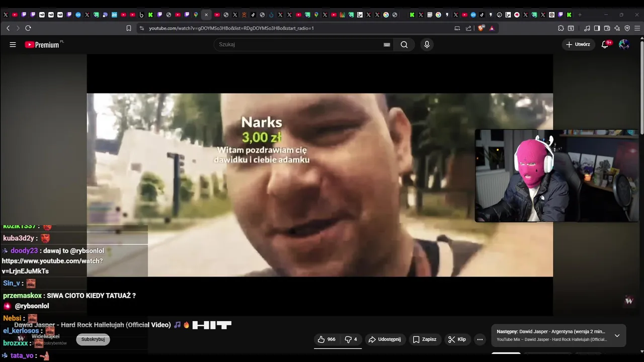
Task: Click the Narks 3,00 zł donation text
Action: tap(262, 130)
